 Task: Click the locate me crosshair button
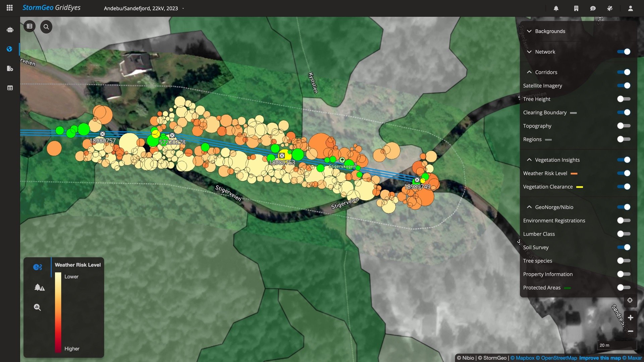630,300
